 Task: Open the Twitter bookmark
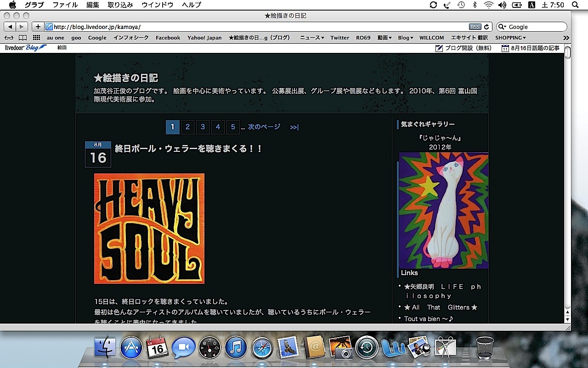coord(340,38)
